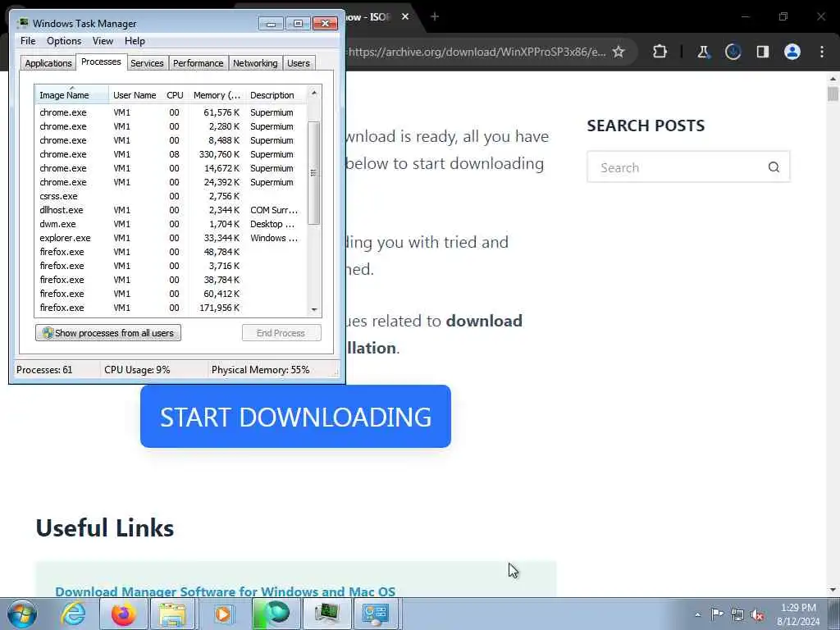Open browser extensions puzzle icon

(660, 52)
